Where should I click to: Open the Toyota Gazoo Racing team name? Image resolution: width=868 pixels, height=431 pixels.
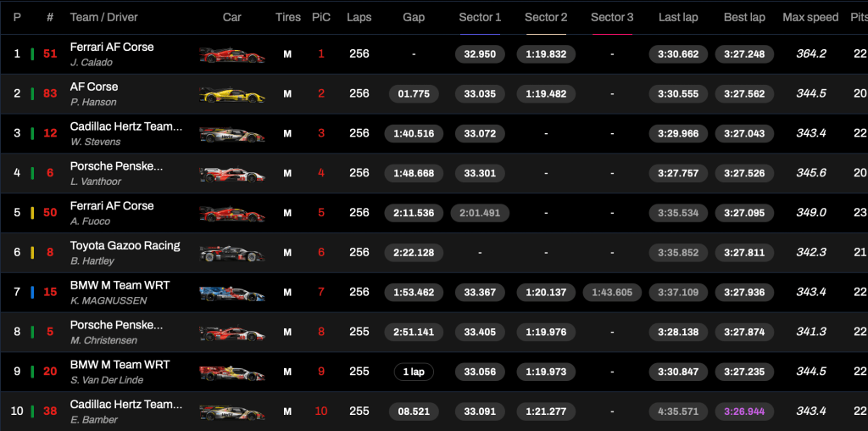[x=125, y=245]
